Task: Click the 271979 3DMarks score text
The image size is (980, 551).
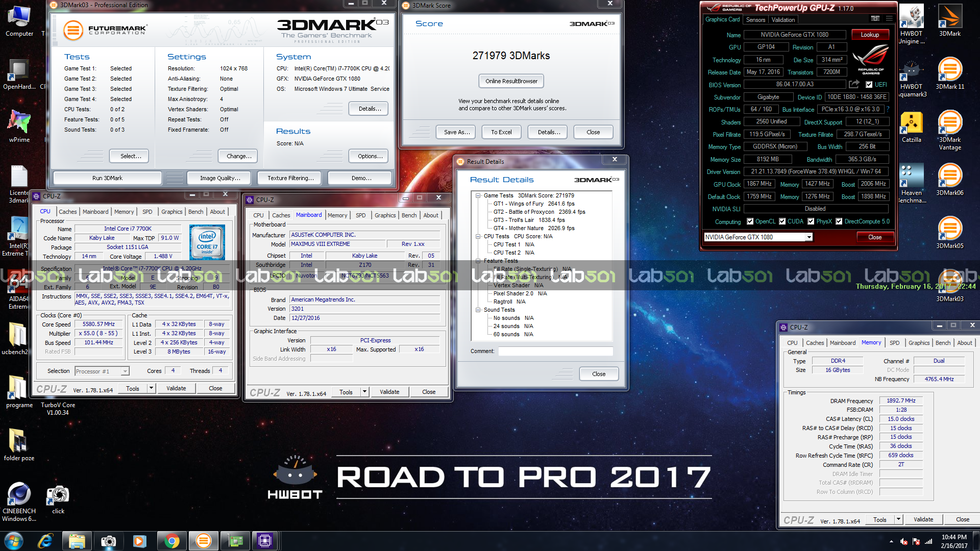Action: pyautogui.click(x=511, y=56)
